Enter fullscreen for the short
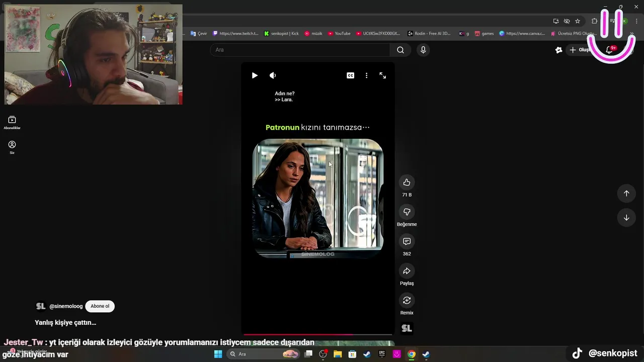644x362 pixels. [383, 75]
